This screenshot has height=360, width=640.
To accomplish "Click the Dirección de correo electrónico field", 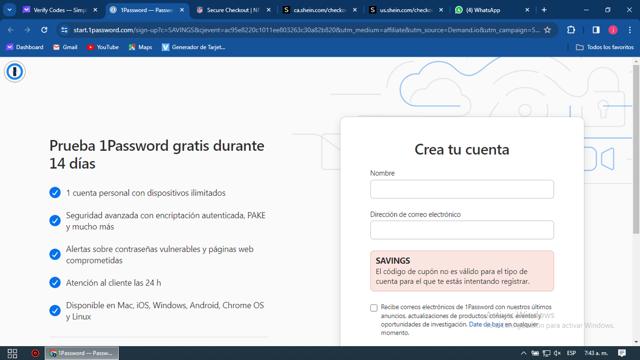I will pyautogui.click(x=462, y=230).
